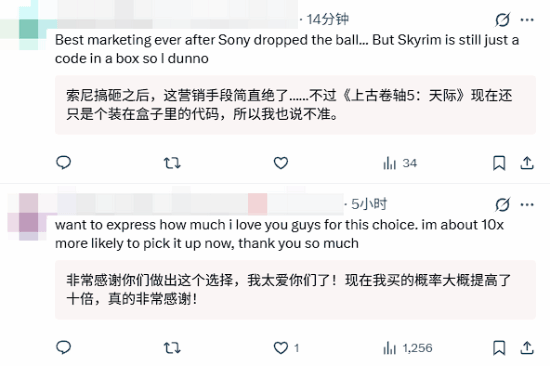Share the second tweet via upload icon
The image size is (550, 366).
click(527, 348)
